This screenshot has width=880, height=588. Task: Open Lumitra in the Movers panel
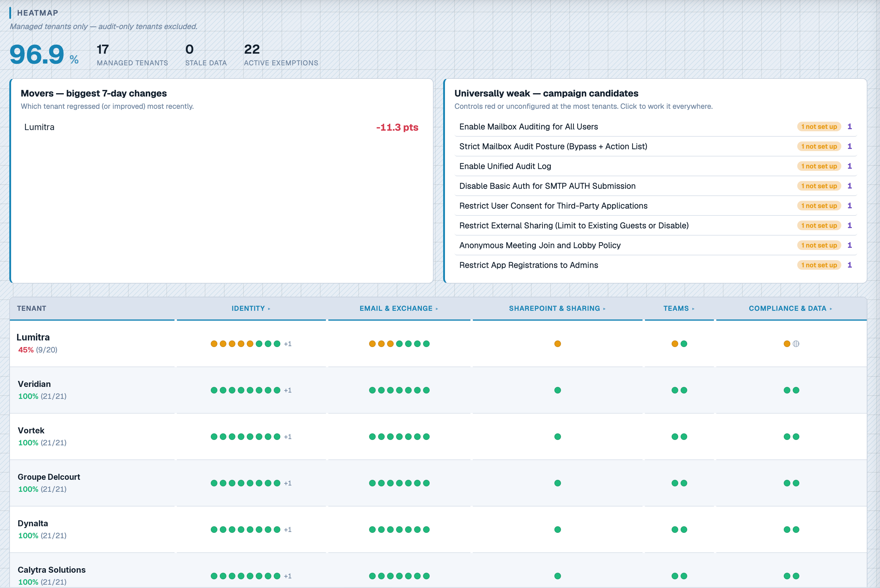(x=221, y=127)
